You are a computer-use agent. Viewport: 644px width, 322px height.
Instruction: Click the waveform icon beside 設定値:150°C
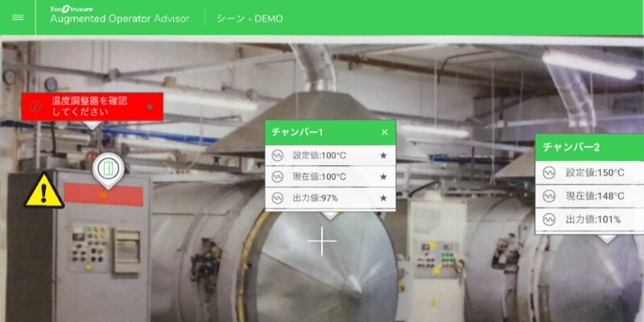click(x=549, y=173)
